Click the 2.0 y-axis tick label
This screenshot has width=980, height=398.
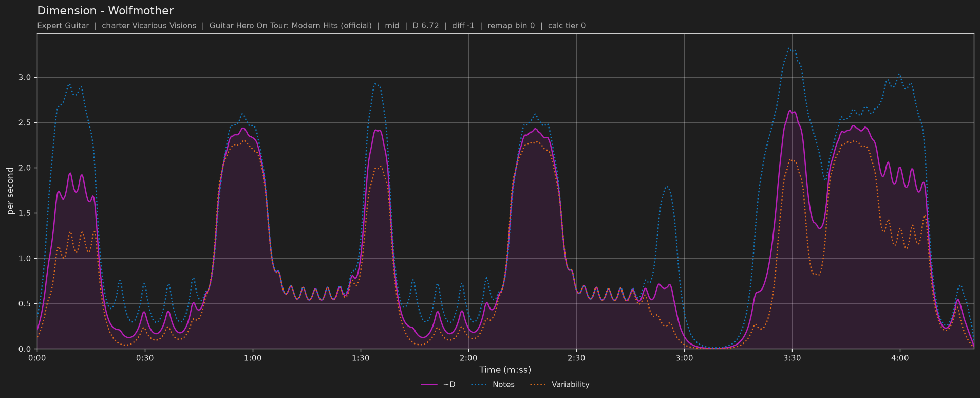[25, 168]
